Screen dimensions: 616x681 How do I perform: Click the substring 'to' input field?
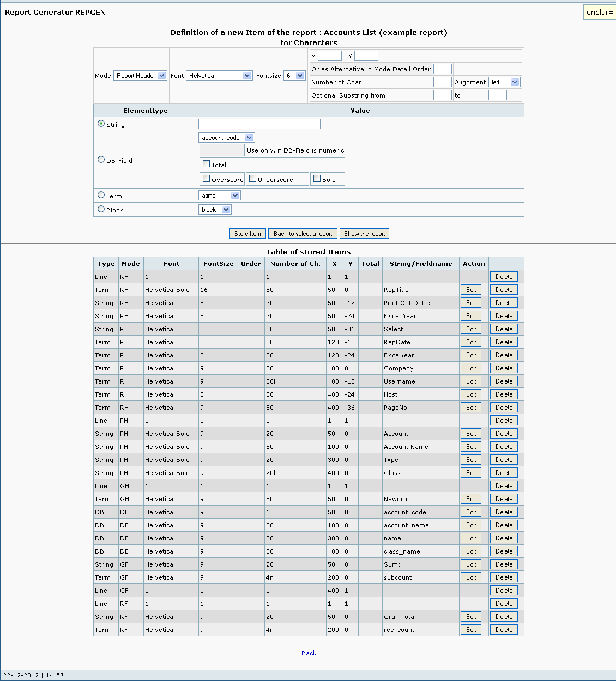coord(498,95)
